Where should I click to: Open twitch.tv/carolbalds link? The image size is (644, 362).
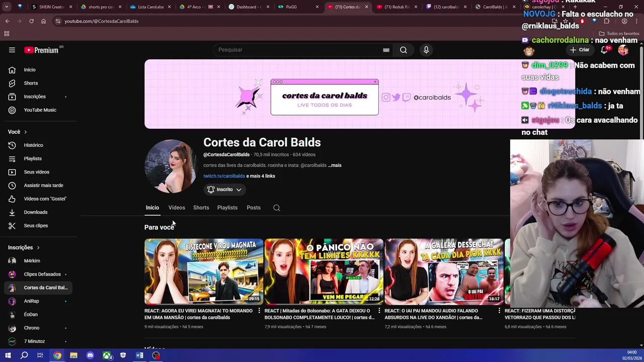click(x=224, y=176)
